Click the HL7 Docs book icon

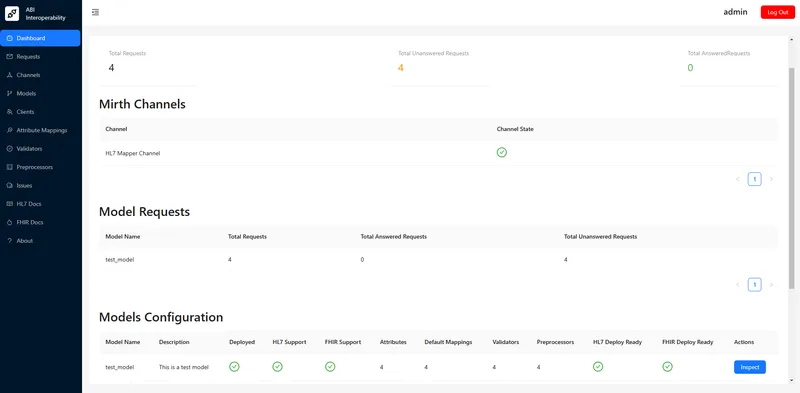coord(10,204)
